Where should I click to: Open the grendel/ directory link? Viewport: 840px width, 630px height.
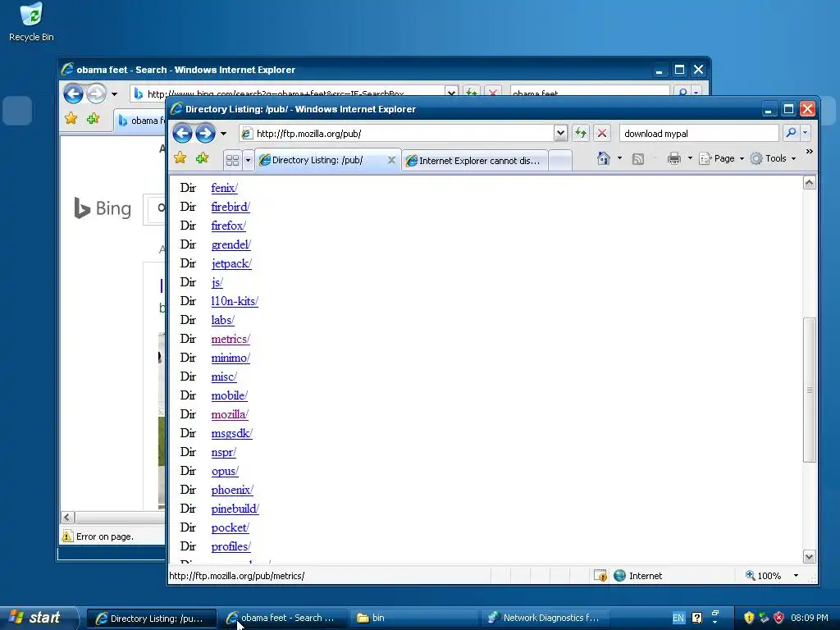click(231, 244)
